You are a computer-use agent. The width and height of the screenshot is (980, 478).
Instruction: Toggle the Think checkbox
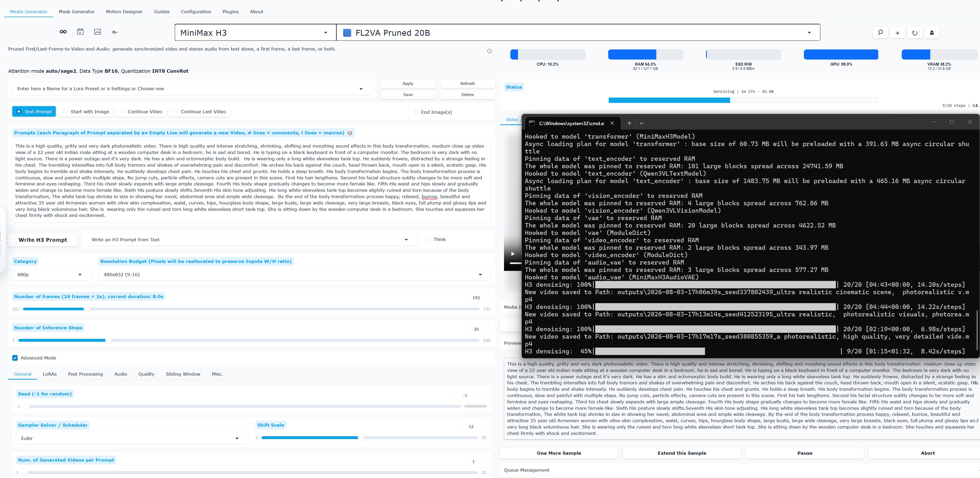click(428, 239)
